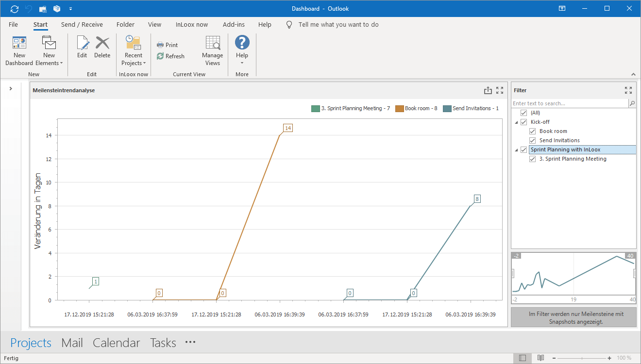Viewport: 641px width, 364px height.
Task: Click the filter search text box
Action: click(x=570, y=103)
